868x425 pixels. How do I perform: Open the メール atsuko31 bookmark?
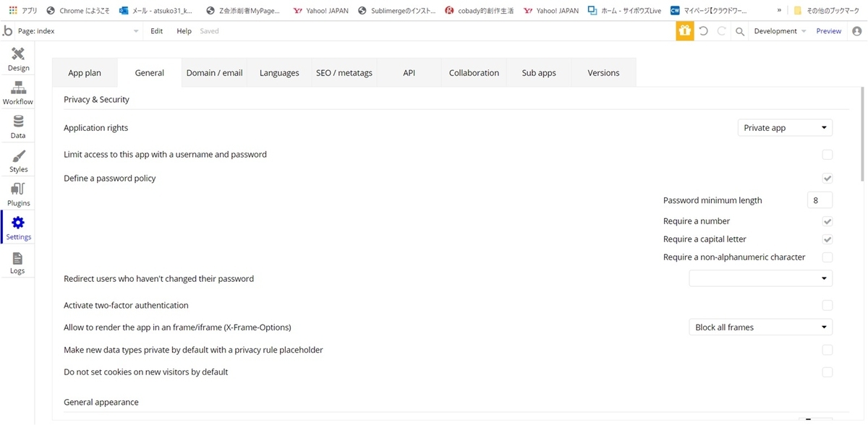[155, 11]
